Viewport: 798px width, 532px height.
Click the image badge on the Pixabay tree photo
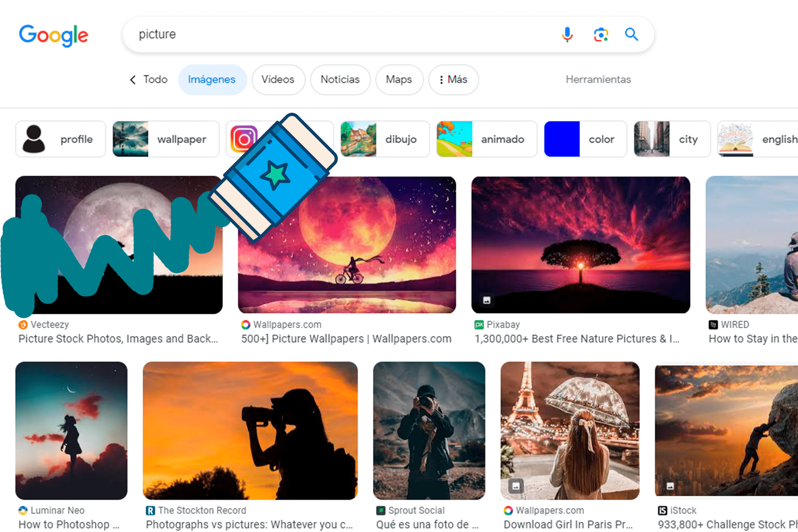click(487, 300)
